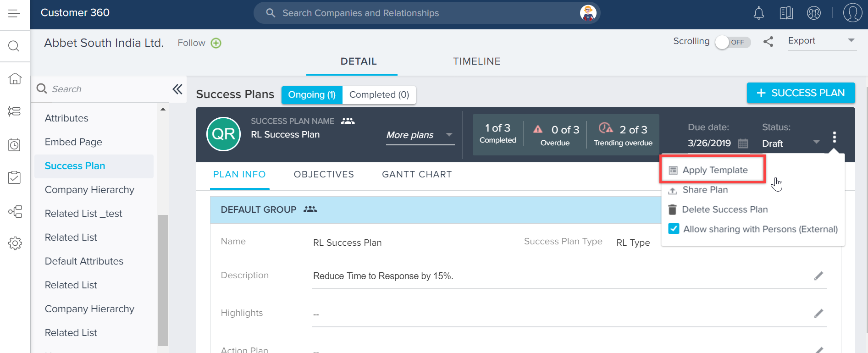Click the Follow link
868x353 pixels.
pyautogui.click(x=191, y=43)
